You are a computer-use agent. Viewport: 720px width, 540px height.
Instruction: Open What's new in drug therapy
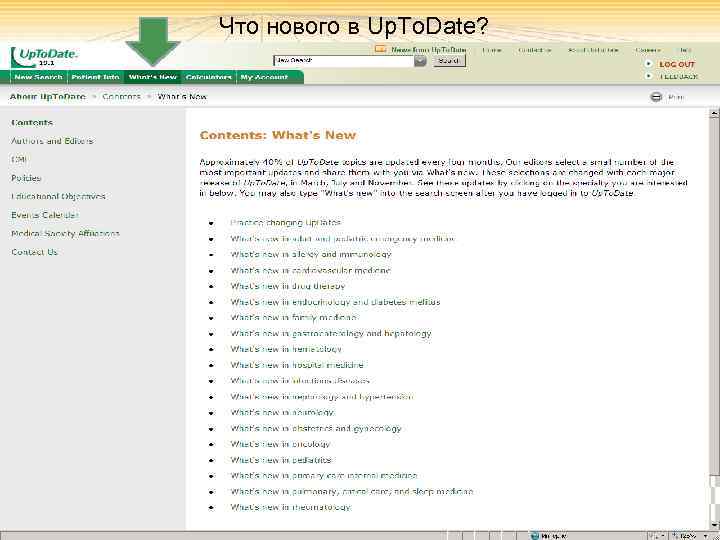coord(287,286)
